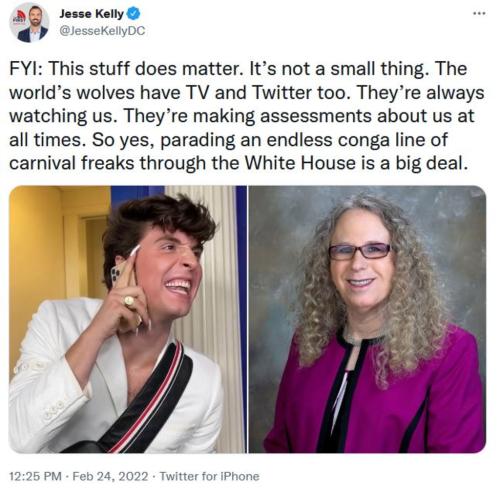Open the three-dot more options menu
This screenshot has width=500, height=492.
tap(479, 14)
